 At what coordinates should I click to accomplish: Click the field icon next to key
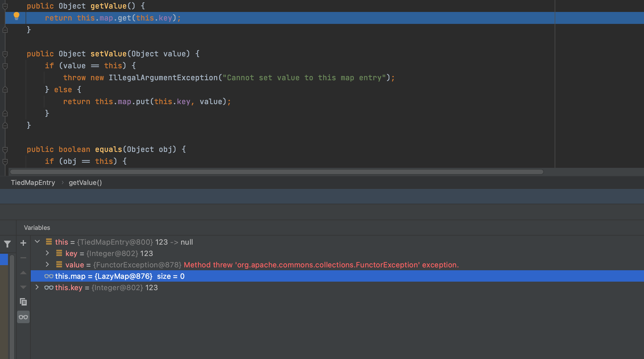coord(59,253)
